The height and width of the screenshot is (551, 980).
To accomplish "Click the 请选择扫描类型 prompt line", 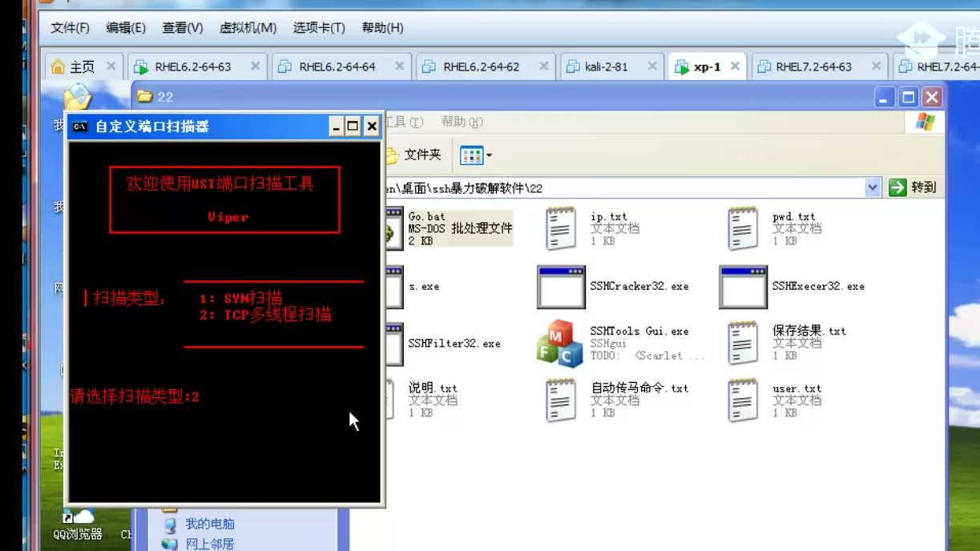I will point(134,396).
